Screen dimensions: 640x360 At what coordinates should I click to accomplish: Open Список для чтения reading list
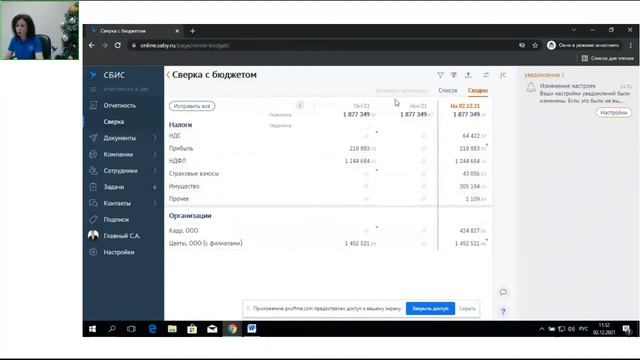pos(607,58)
